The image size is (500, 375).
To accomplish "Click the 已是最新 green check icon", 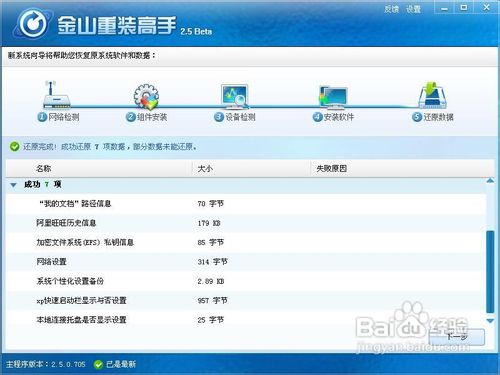I will 98,364.
